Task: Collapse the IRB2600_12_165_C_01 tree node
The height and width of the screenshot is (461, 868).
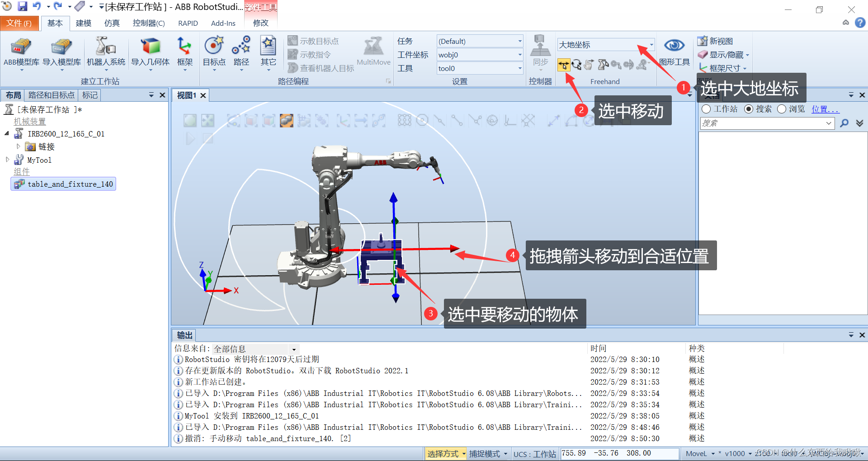Action: point(7,133)
